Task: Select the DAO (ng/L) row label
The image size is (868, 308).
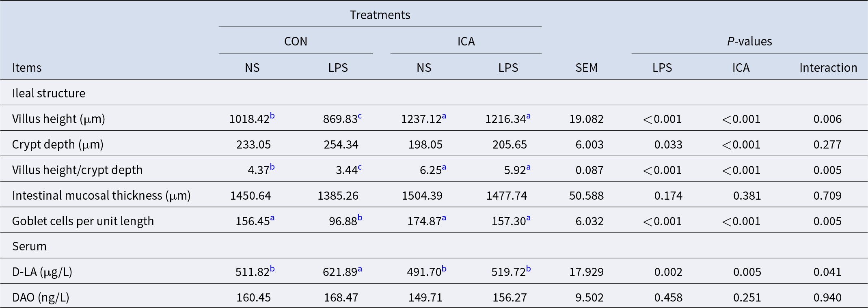Action: (41, 297)
